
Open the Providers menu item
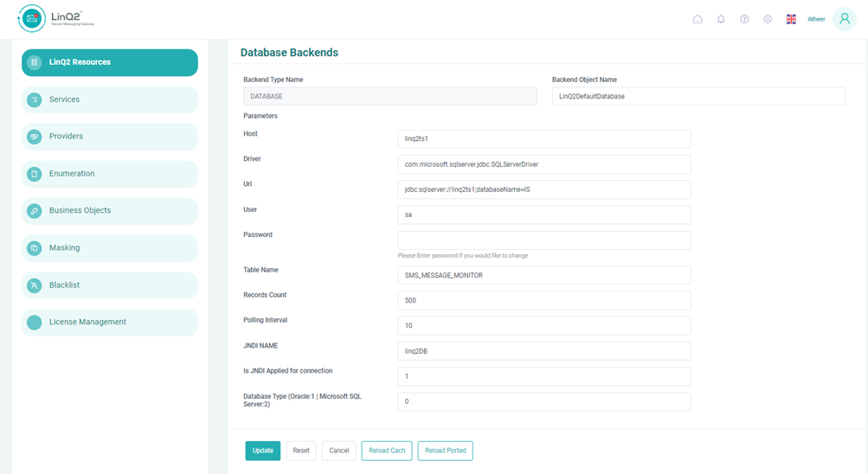tap(110, 137)
